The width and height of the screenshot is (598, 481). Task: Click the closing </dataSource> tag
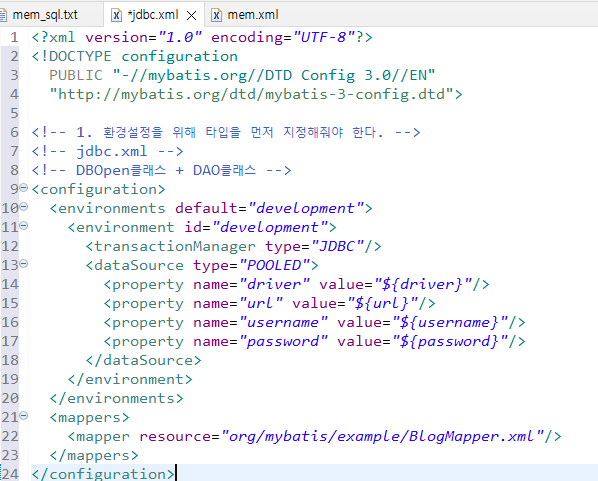pos(143,360)
